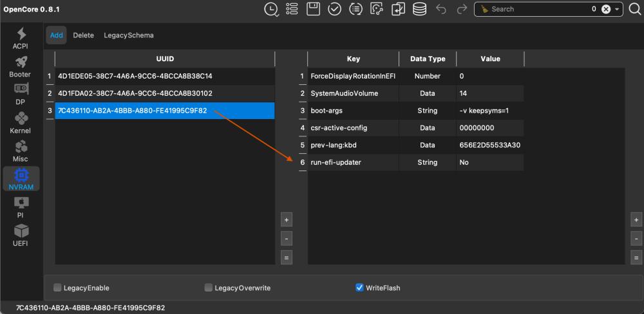Open the ACPI section
The width and height of the screenshot is (644, 314).
click(21, 38)
